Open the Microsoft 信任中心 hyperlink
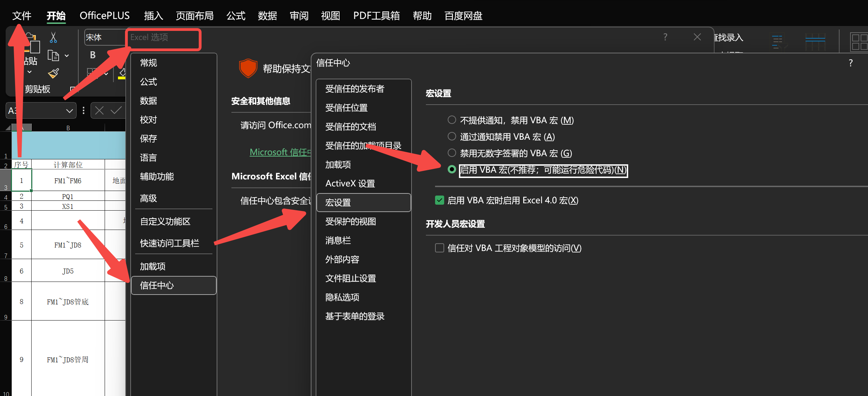Screen dimensions: 868x396 280,152
